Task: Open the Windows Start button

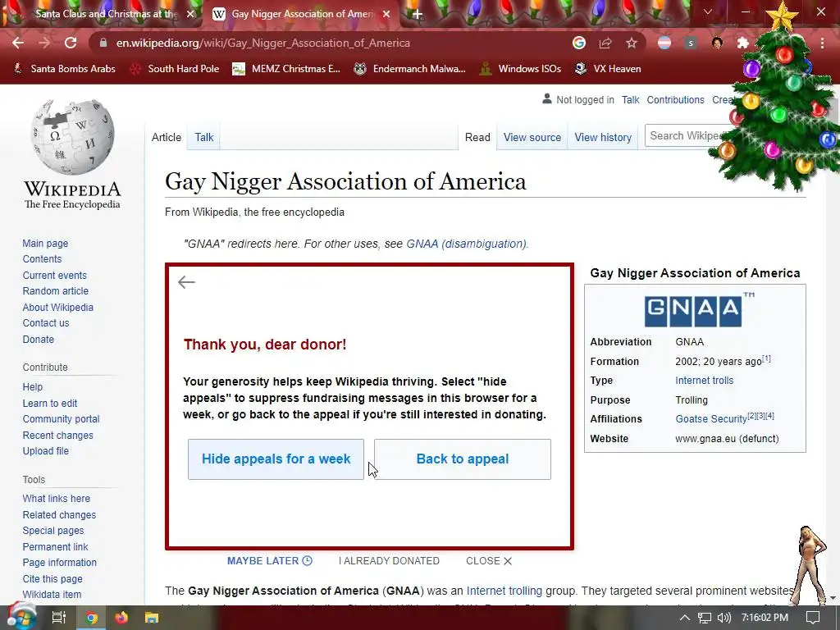Action: pyautogui.click(x=20, y=617)
